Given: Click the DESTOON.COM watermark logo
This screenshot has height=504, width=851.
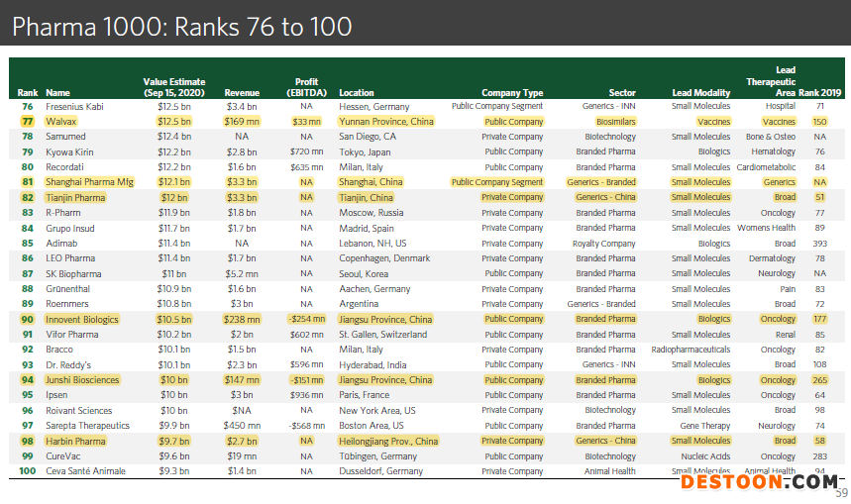Looking at the screenshot, I should coord(757,481).
